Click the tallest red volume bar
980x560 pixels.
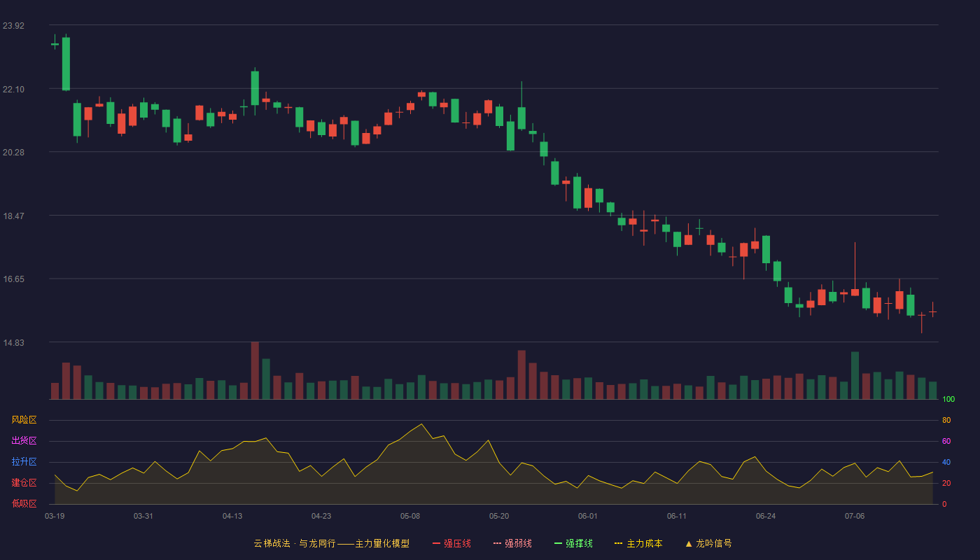[255, 370]
